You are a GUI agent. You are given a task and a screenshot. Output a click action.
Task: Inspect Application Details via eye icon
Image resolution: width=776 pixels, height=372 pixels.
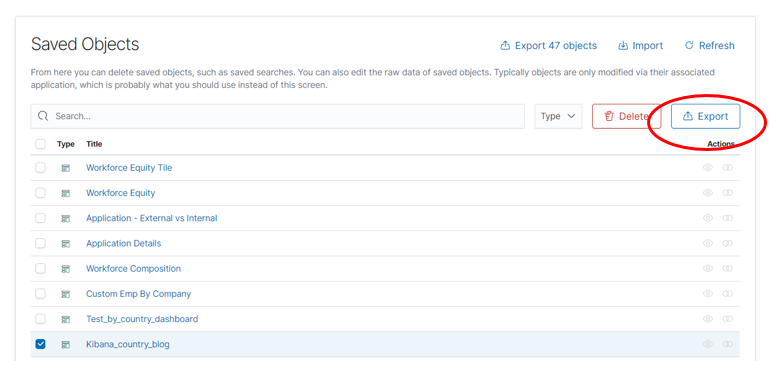[x=708, y=243]
